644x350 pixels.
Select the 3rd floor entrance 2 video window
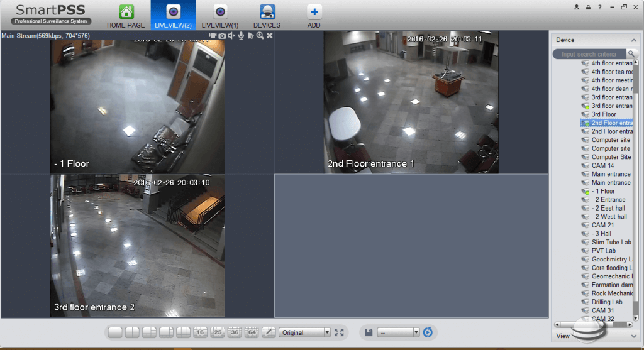coord(138,246)
